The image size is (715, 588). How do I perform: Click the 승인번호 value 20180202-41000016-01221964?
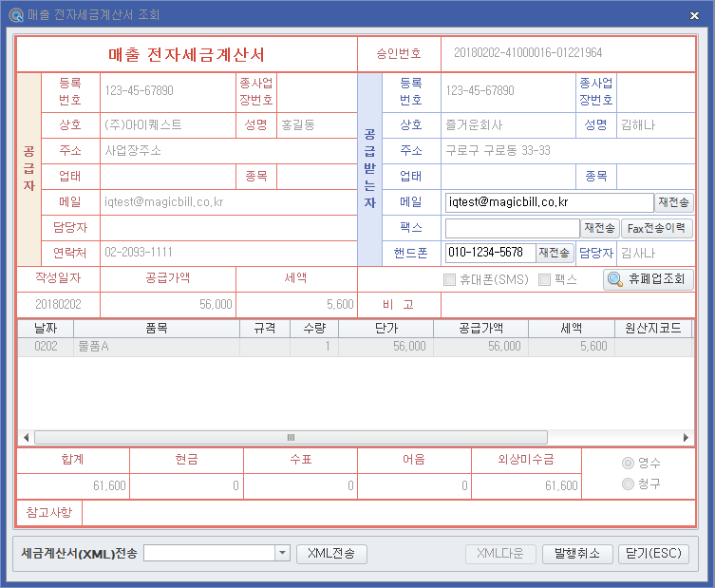[528, 53]
